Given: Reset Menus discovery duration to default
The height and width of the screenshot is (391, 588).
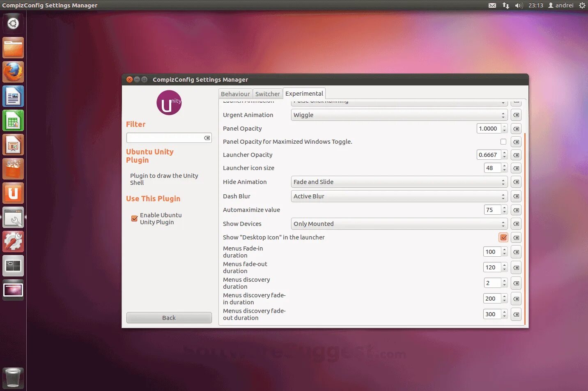Looking at the screenshot, I should (516, 283).
